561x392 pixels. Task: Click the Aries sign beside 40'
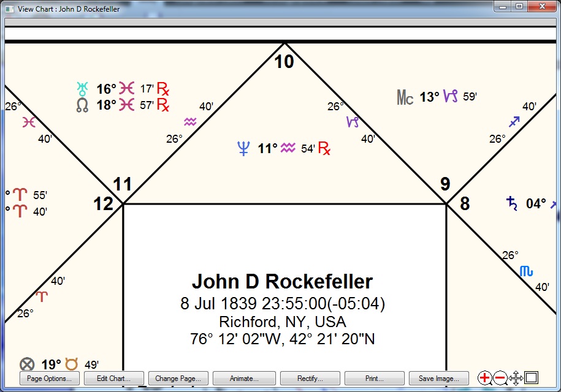coord(20,211)
